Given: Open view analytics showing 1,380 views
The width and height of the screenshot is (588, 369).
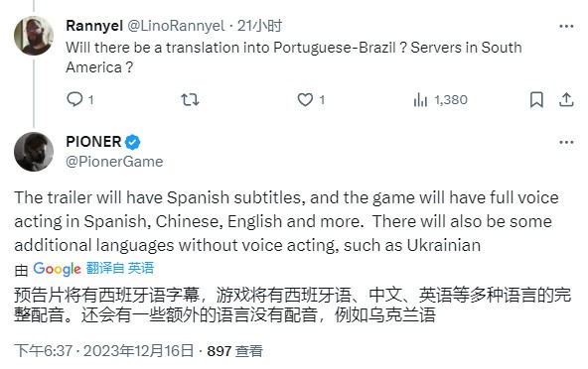Looking at the screenshot, I should click(x=441, y=100).
